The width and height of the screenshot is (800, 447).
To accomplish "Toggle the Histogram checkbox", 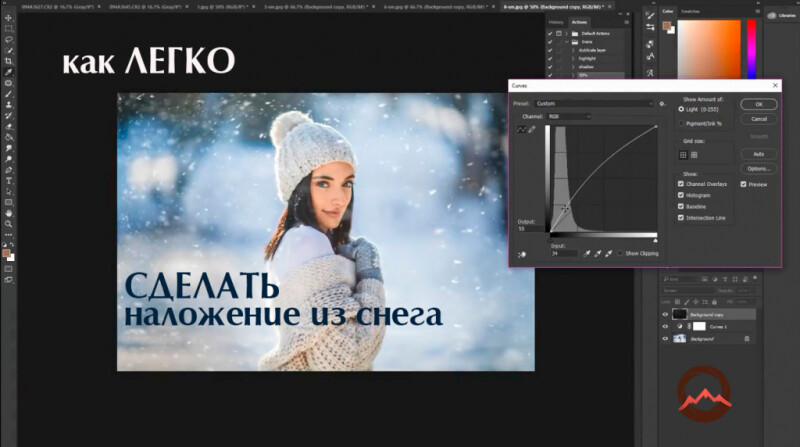I will 681,195.
